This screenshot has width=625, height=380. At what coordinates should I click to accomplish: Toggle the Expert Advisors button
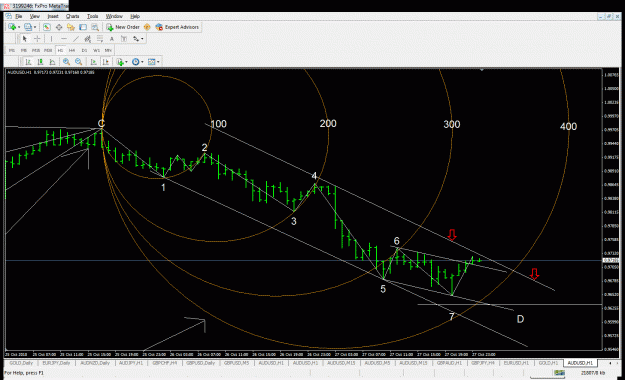coord(177,27)
